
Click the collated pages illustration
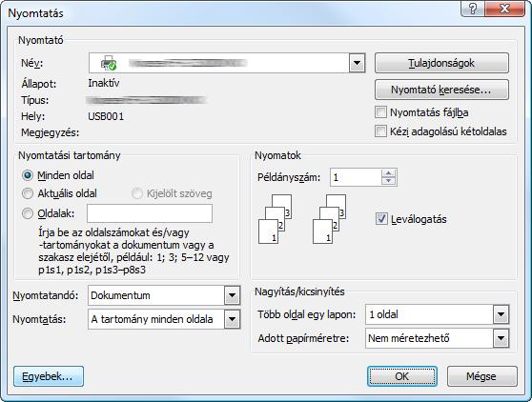coord(302,219)
